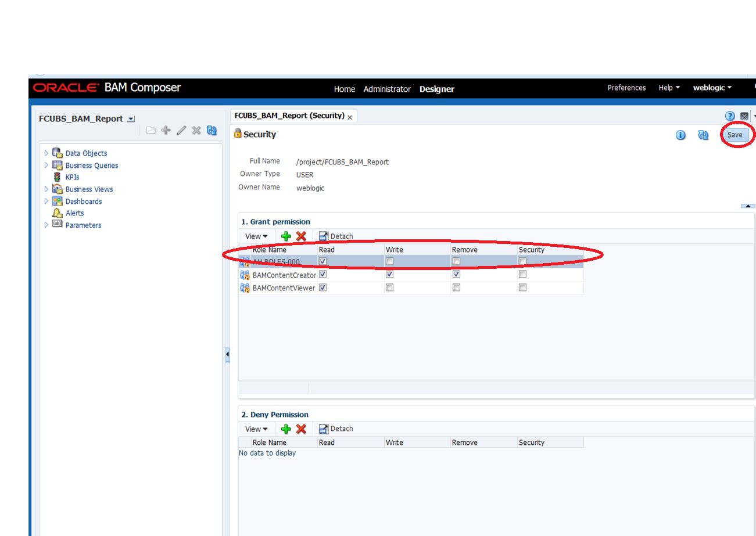Open the weblogic user dropdown
The width and height of the screenshot is (756, 536).
[712, 88]
